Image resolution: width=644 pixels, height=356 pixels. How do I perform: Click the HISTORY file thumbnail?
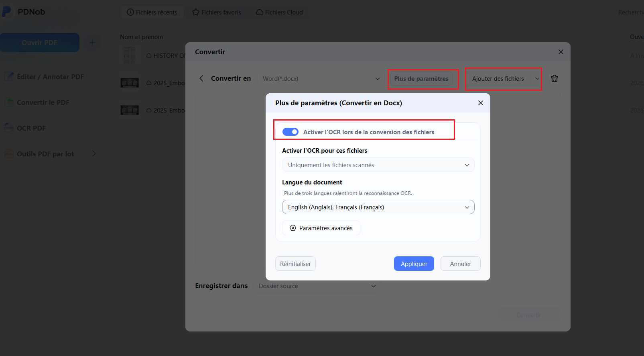[129, 55]
